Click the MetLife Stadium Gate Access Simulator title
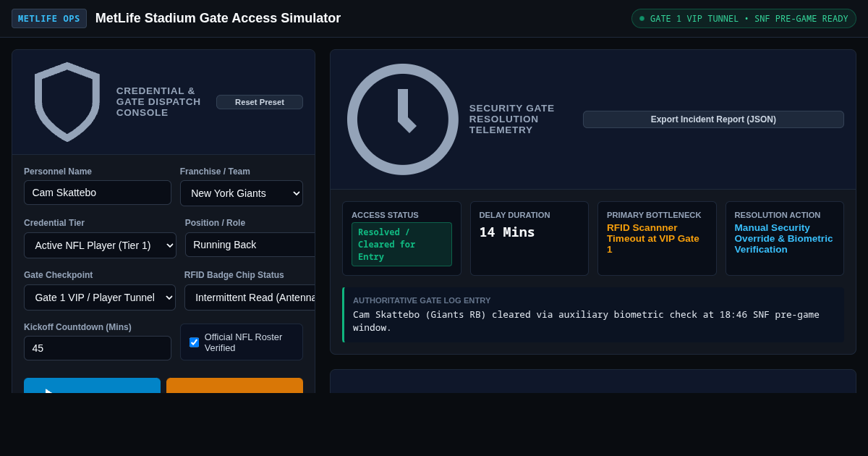 click(x=218, y=18)
